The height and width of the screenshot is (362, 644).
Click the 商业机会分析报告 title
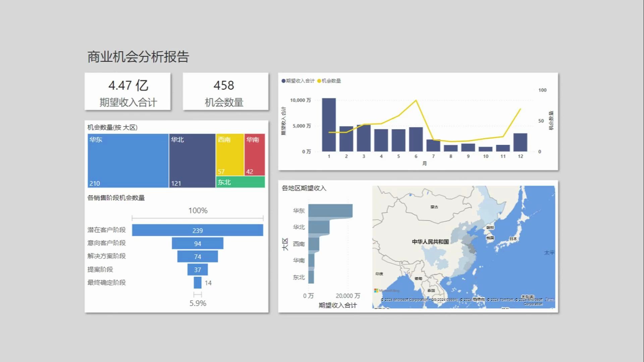point(138,57)
